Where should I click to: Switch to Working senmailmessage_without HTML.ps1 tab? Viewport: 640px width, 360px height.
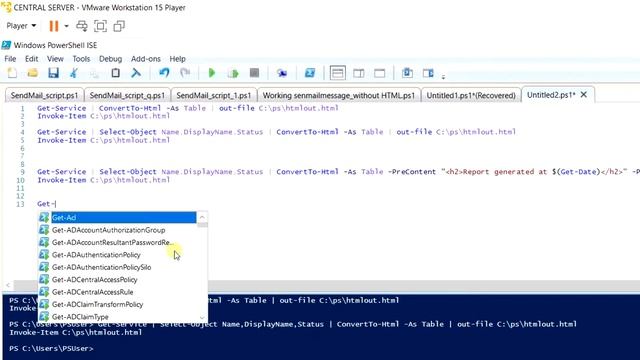339,95
